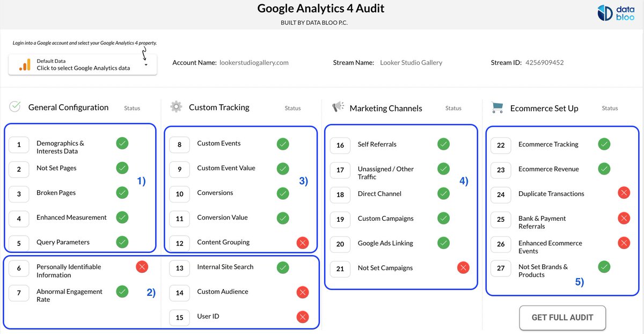Select number box 24 for Duplicate Transactions
The height and width of the screenshot is (334, 644).
tap(501, 195)
